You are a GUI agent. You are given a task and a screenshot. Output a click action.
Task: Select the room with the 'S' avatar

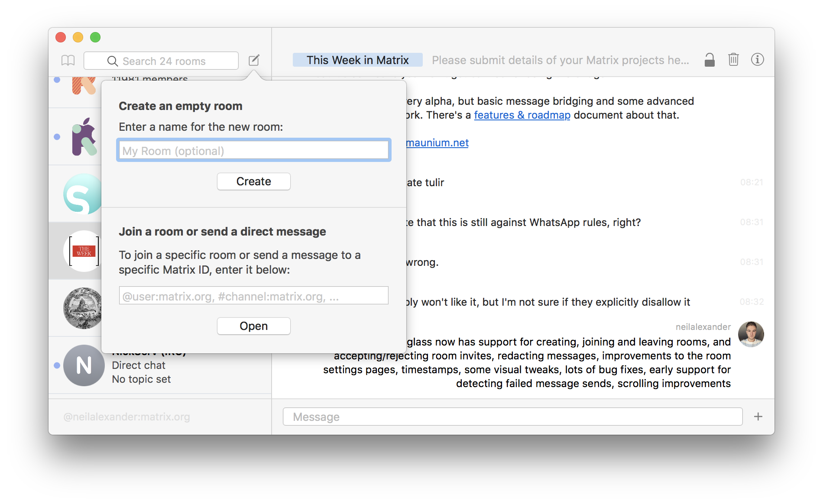[82, 194]
